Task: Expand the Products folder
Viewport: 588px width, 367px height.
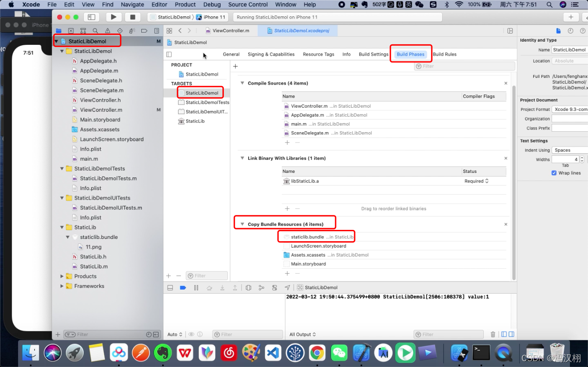Action: 62,276
